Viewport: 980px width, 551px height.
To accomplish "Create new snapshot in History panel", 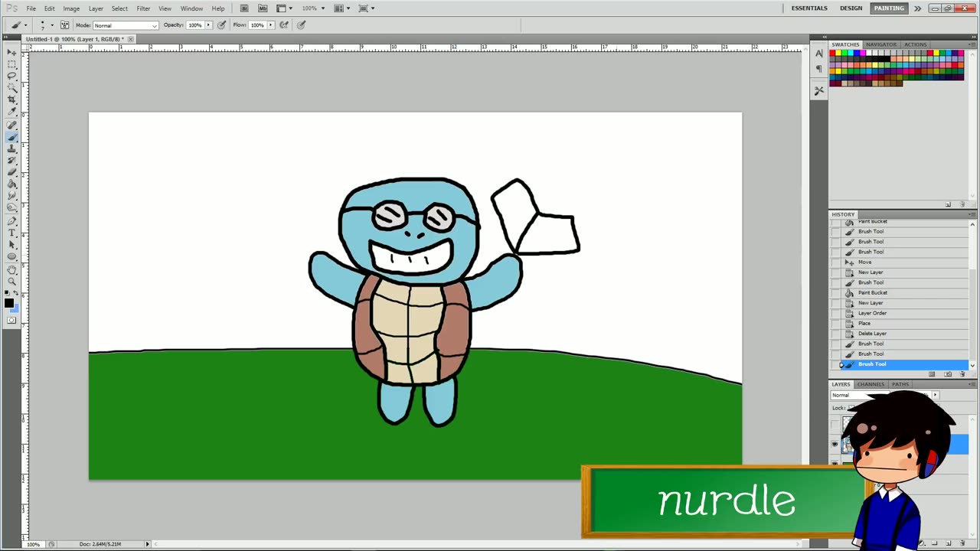I will 948,374.
